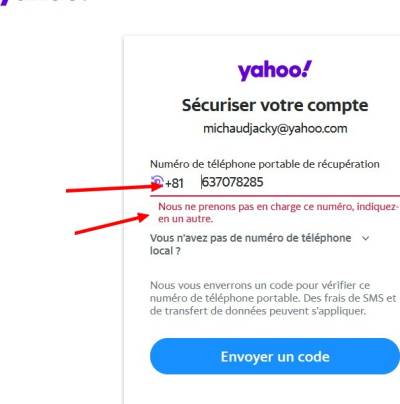Click the upper red arrow pointing at +81
The height and width of the screenshot is (404, 400).
[x=114, y=188]
